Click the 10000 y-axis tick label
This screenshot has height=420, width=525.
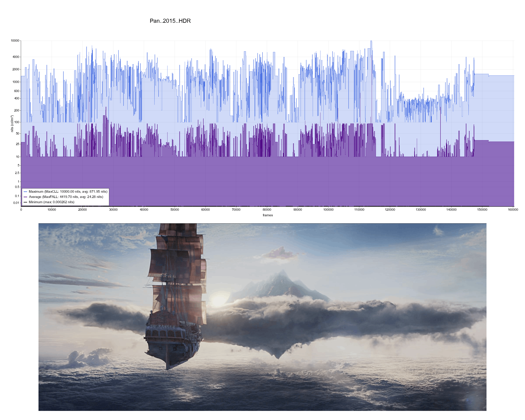[15, 41]
